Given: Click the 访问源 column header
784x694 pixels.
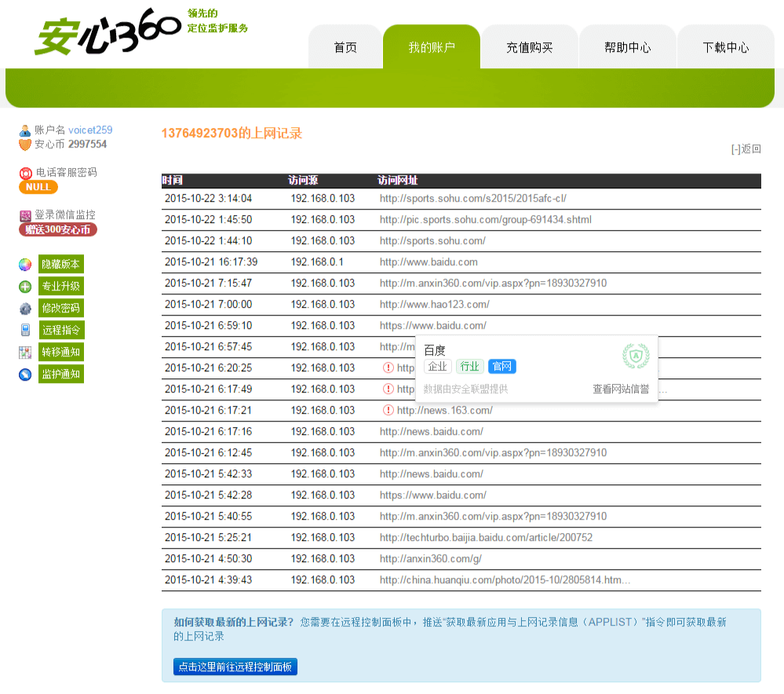Looking at the screenshot, I should (303, 180).
